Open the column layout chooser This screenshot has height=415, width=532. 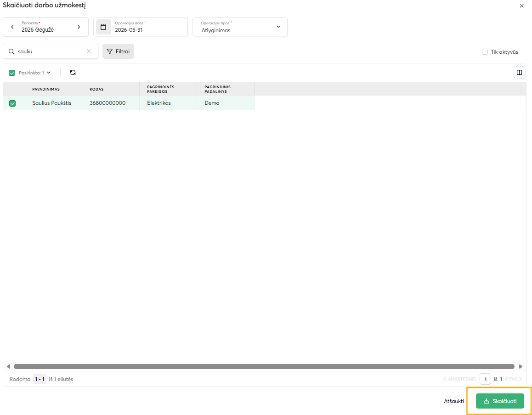click(x=520, y=72)
